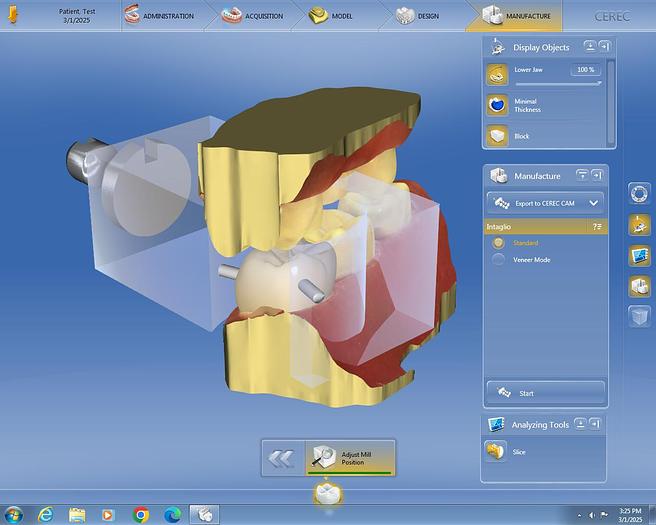The width and height of the screenshot is (656, 525).
Task: Expand the Intaglio options list
Action: click(x=597, y=227)
